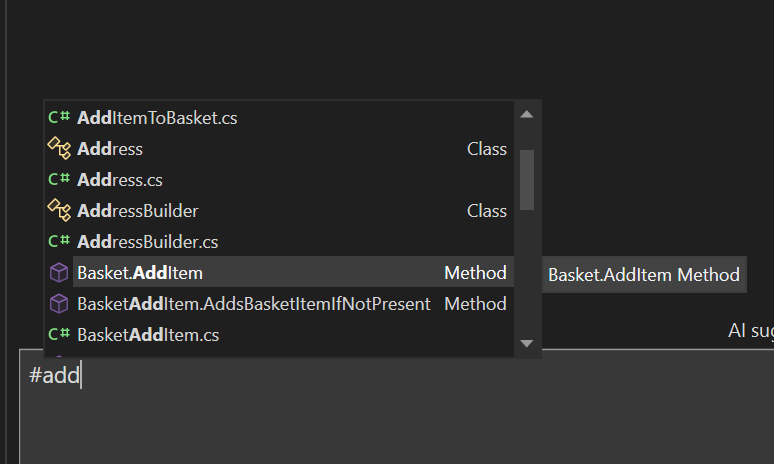Select the AddressBuilder class entry
The image size is (774, 464).
138,211
